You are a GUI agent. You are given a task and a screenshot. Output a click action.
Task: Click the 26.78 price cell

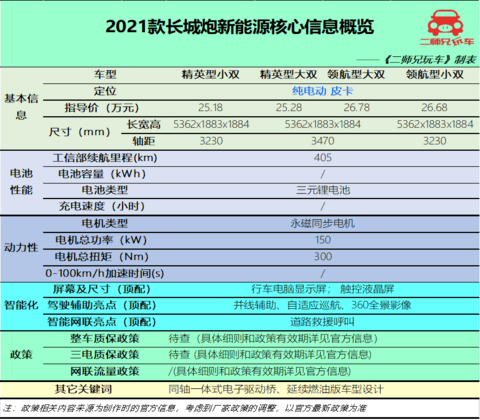coord(357,108)
